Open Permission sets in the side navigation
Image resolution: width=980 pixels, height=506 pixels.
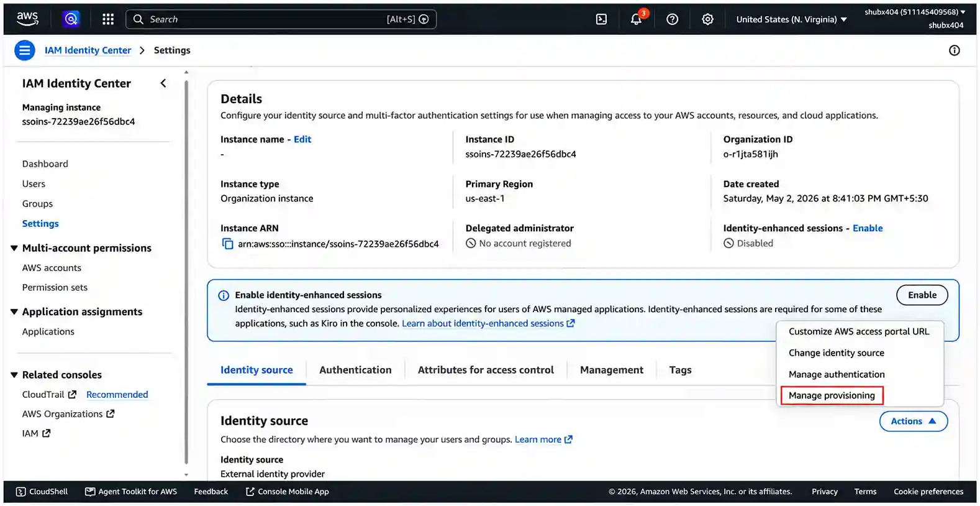tap(55, 287)
